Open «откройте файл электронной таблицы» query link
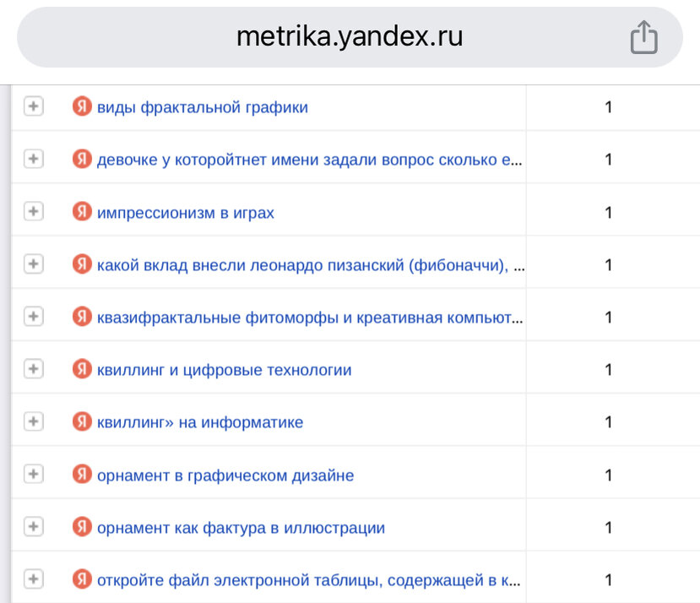The image size is (700, 603). [308, 580]
